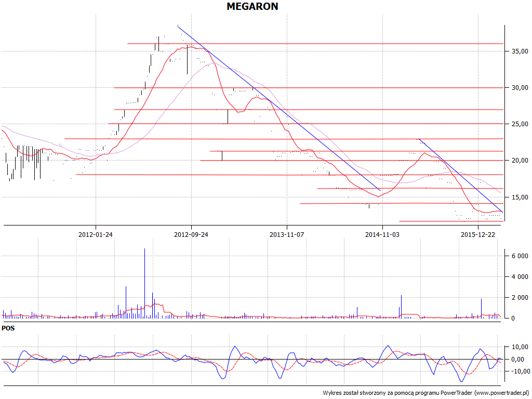Select the 35,00 price axis label
The width and height of the screenshot is (532, 399).
pos(520,51)
